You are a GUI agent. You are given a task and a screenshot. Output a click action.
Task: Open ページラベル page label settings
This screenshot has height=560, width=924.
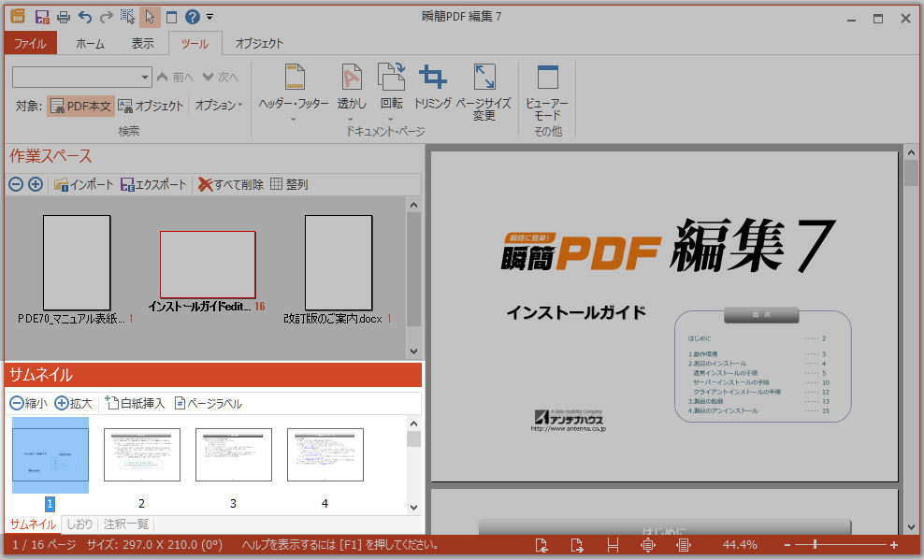[x=209, y=403]
